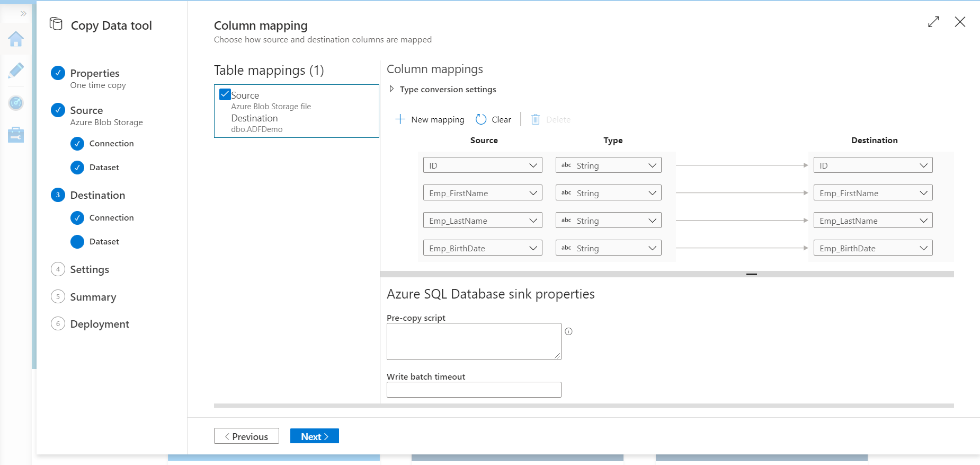This screenshot has width=980, height=465.
Task: Click the Pre-copy script info icon
Action: point(568,331)
